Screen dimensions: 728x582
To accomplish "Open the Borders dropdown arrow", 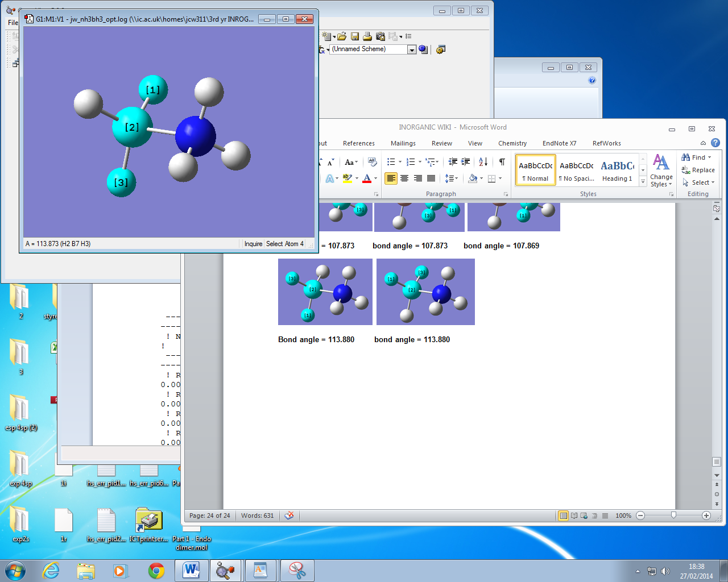I will [500, 178].
